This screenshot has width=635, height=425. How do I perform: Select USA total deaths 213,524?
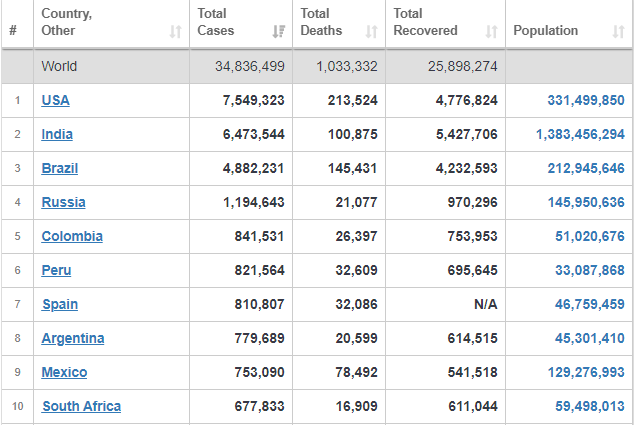click(x=353, y=100)
